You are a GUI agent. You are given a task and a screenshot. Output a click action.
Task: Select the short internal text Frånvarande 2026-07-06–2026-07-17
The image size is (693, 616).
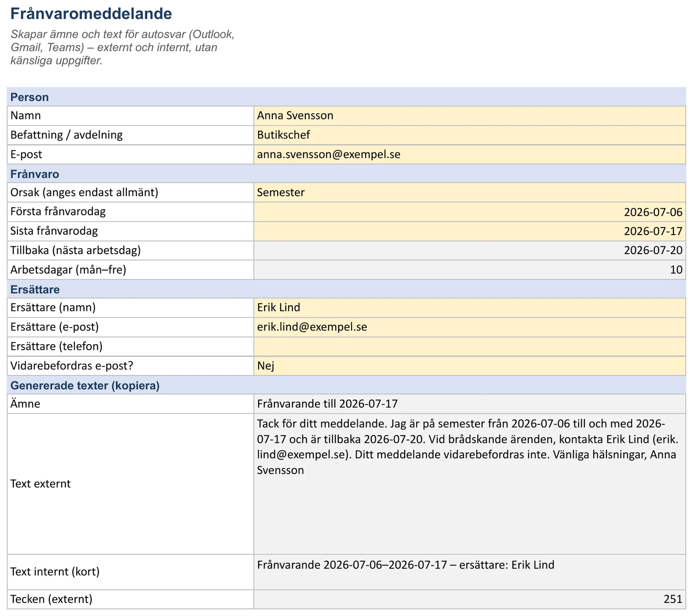pos(470,572)
